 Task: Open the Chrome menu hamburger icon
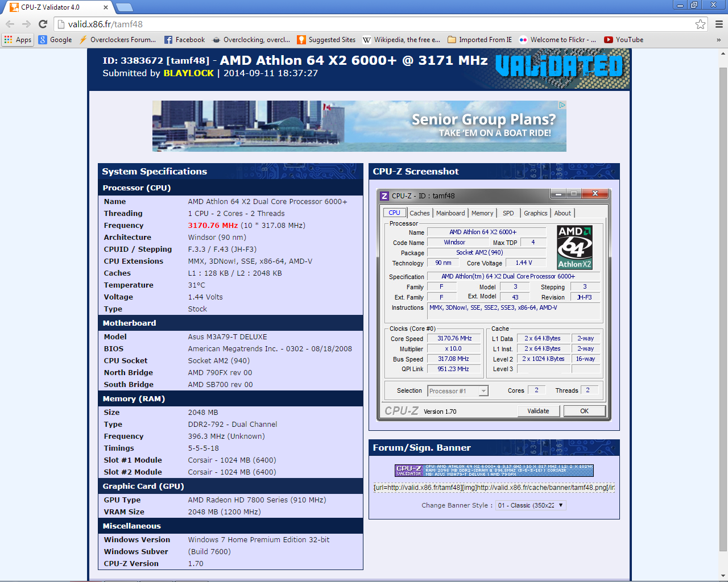pos(719,24)
